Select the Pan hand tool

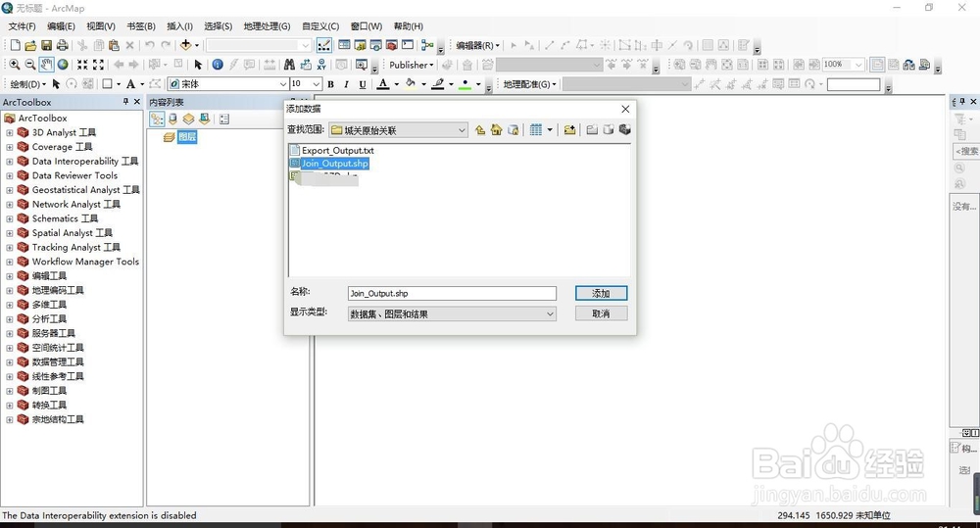point(46,65)
